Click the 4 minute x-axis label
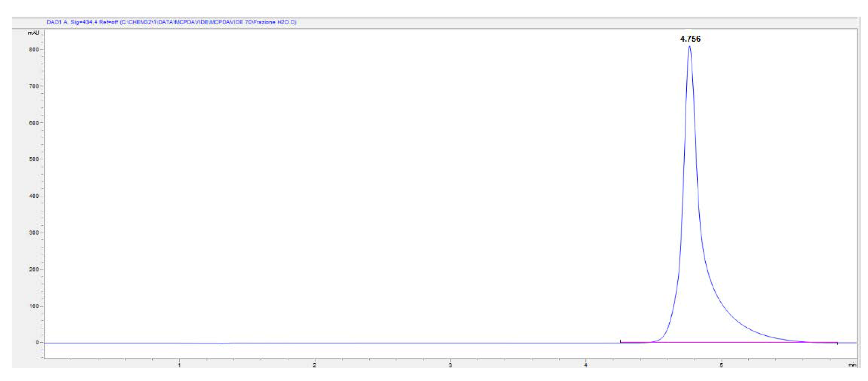Image resolution: width=868 pixels, height=381 pixels. coord(586,365)
